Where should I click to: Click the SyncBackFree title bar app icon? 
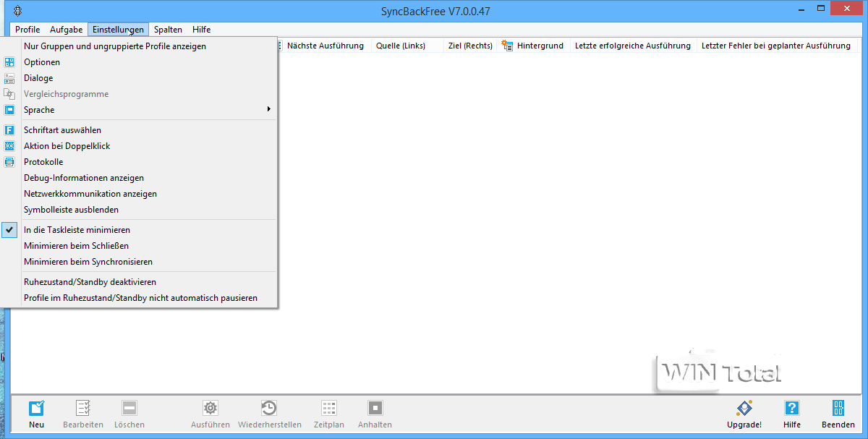17,11
